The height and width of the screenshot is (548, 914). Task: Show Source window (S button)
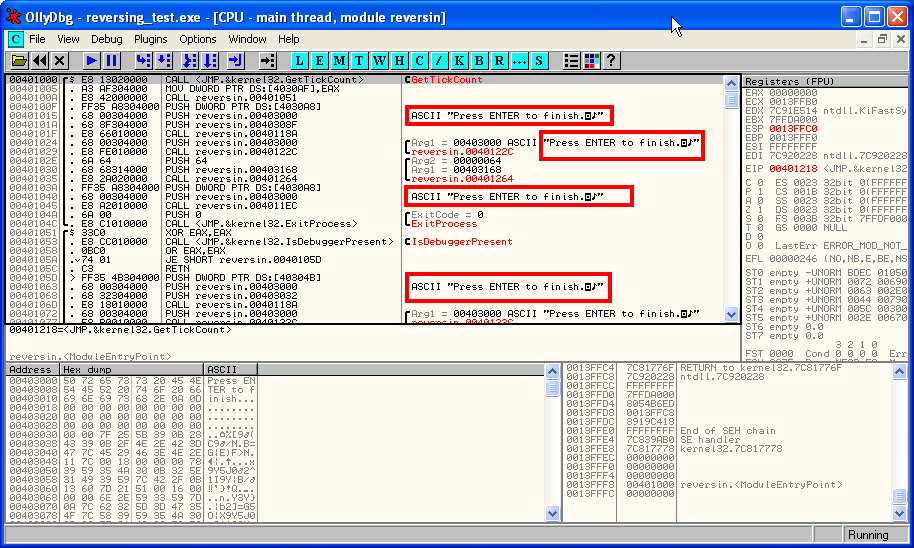click(539, 61)
